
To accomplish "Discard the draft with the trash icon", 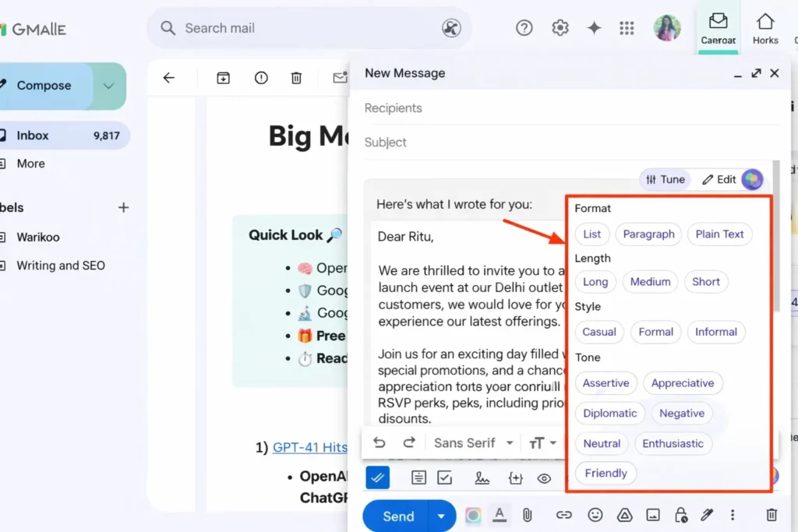I will click(772, 515).
